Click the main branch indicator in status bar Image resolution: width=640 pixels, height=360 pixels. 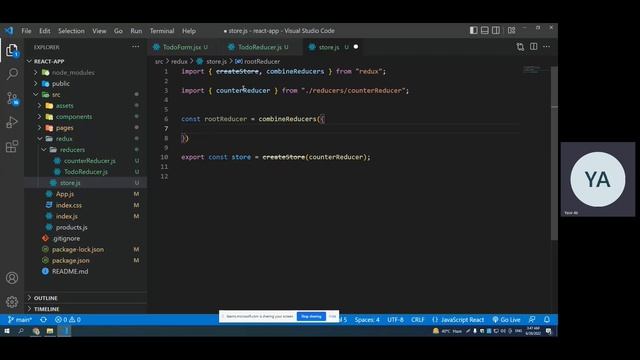[20, 320]
